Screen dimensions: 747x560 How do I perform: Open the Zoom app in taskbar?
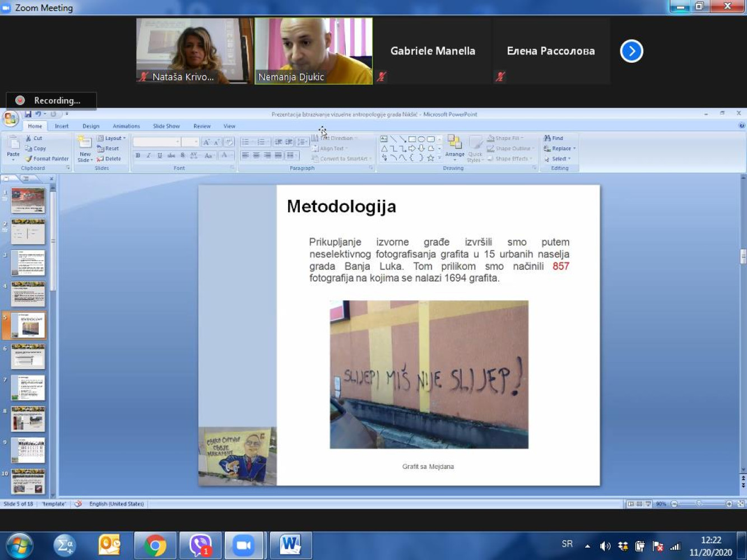(x=244, y=545)
